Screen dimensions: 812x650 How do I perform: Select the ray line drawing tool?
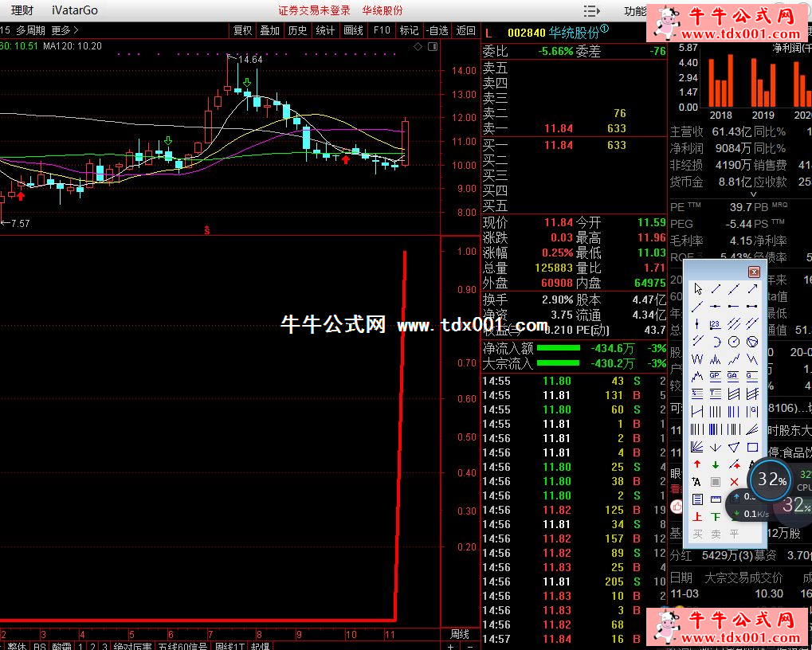[697, 306]
